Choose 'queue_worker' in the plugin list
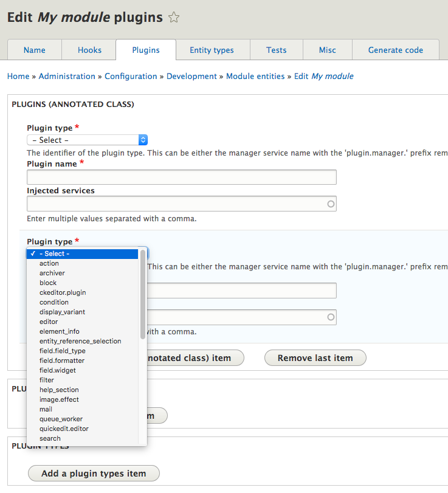This screenshot has height=493, width=448. (x=61, y=419)
